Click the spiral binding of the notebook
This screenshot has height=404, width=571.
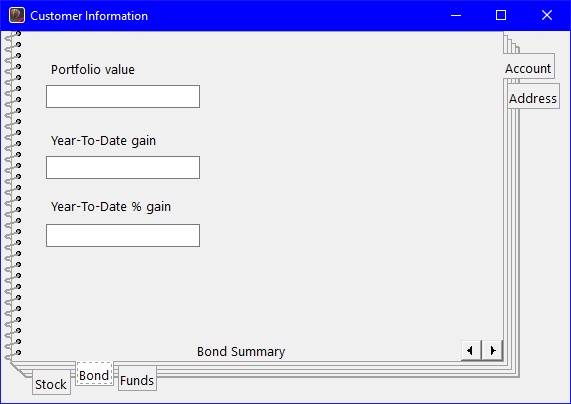pos(13,196)
